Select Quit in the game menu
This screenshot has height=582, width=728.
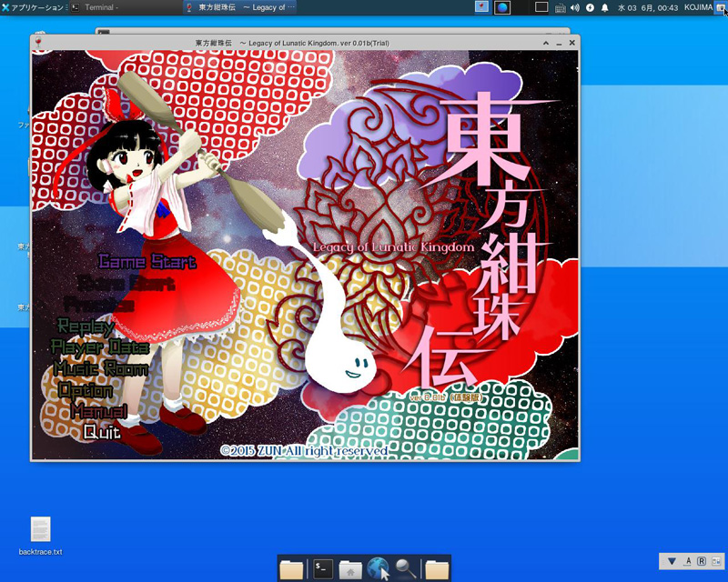pos(102,432)
